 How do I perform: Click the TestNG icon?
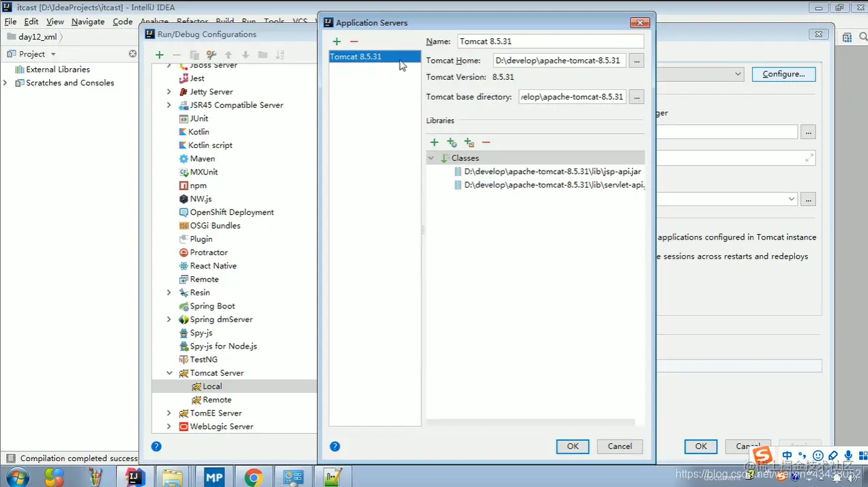coord(184,359)
